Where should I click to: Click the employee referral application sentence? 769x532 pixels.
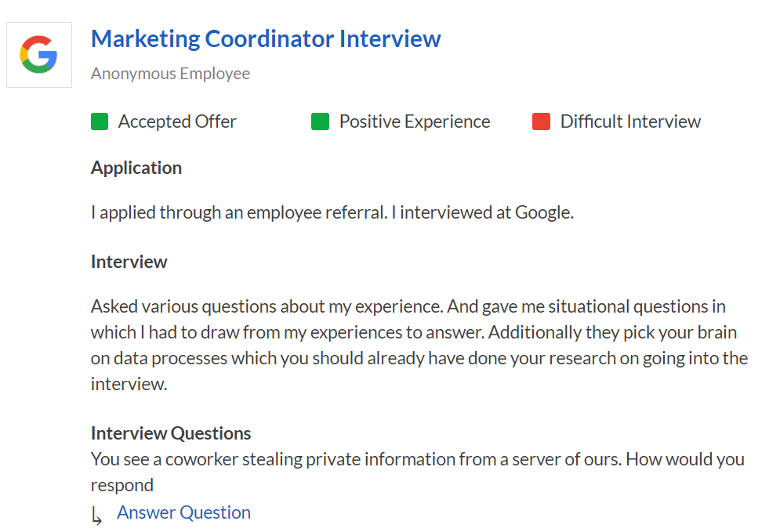coord(332,212)
